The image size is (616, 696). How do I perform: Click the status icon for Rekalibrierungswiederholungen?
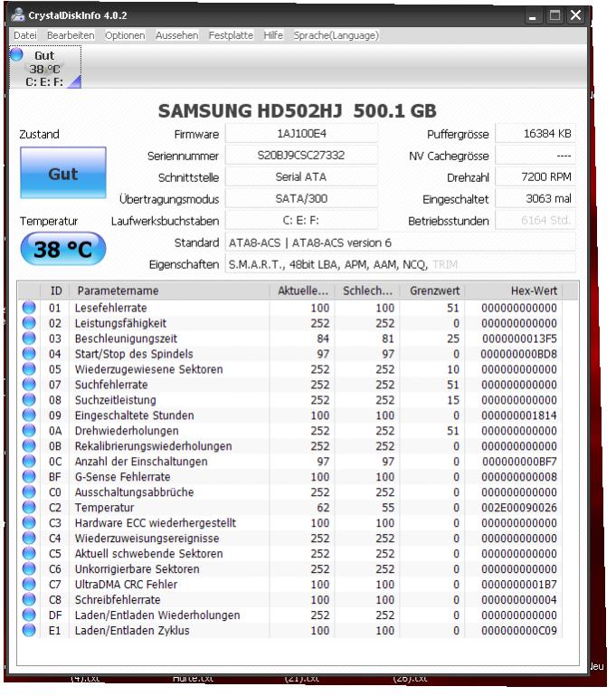[29, 445]
